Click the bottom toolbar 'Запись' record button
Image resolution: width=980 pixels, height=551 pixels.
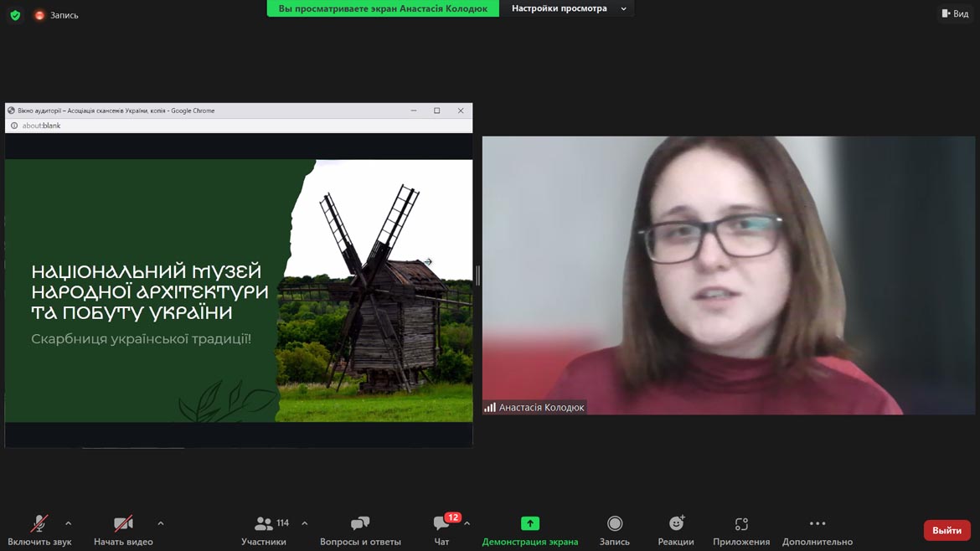614,530
